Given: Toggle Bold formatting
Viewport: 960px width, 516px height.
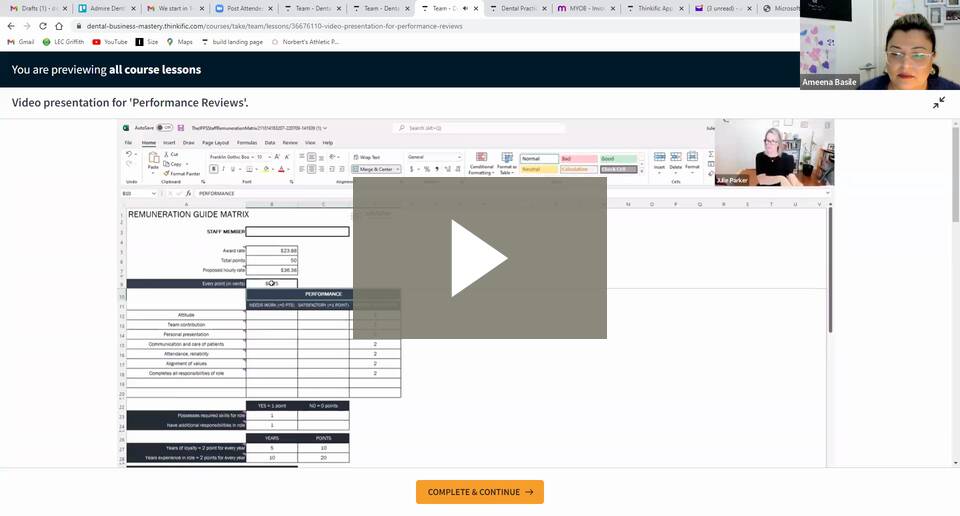Looking at the screenshot, I should pos(213,169).
